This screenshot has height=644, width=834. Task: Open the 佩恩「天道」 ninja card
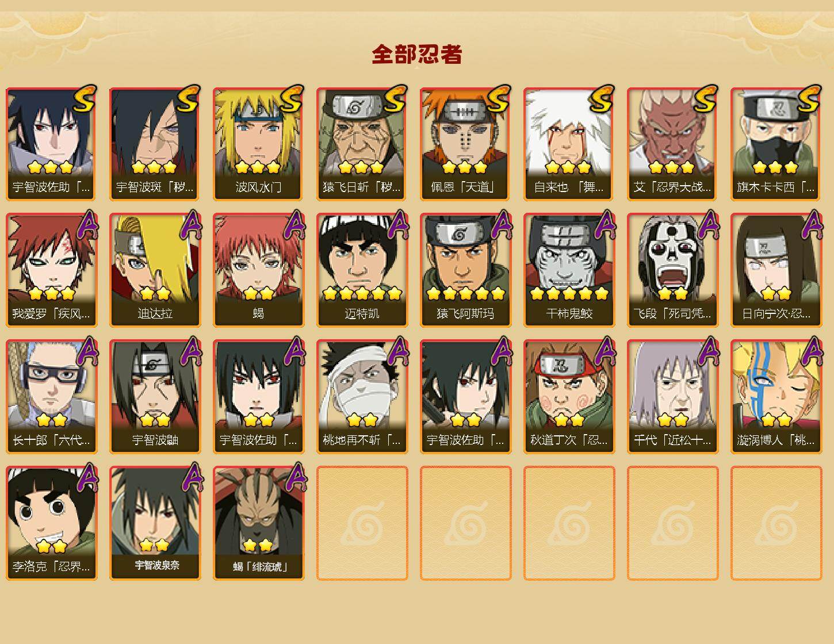465,144
